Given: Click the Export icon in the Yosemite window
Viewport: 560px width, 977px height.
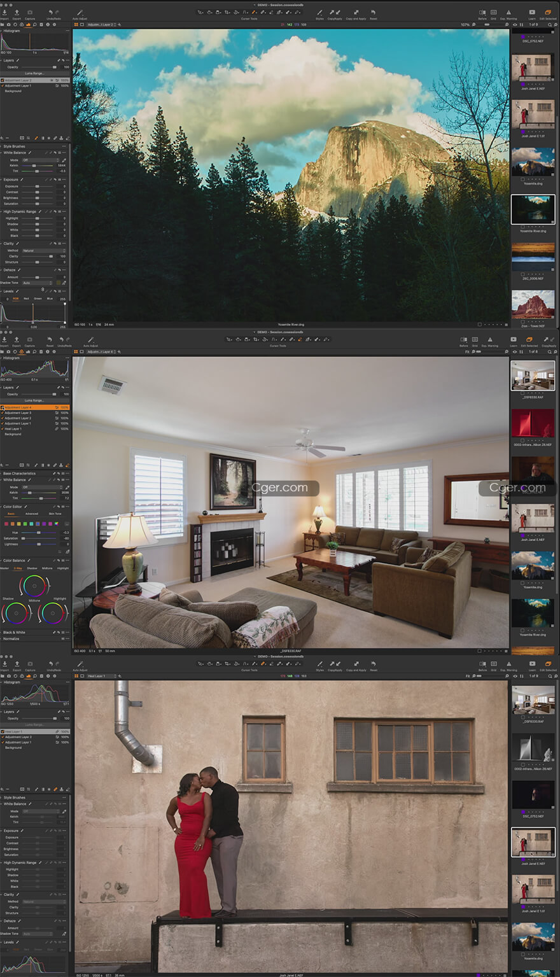Looking at the screenshot, I should [x=17, y=13].
